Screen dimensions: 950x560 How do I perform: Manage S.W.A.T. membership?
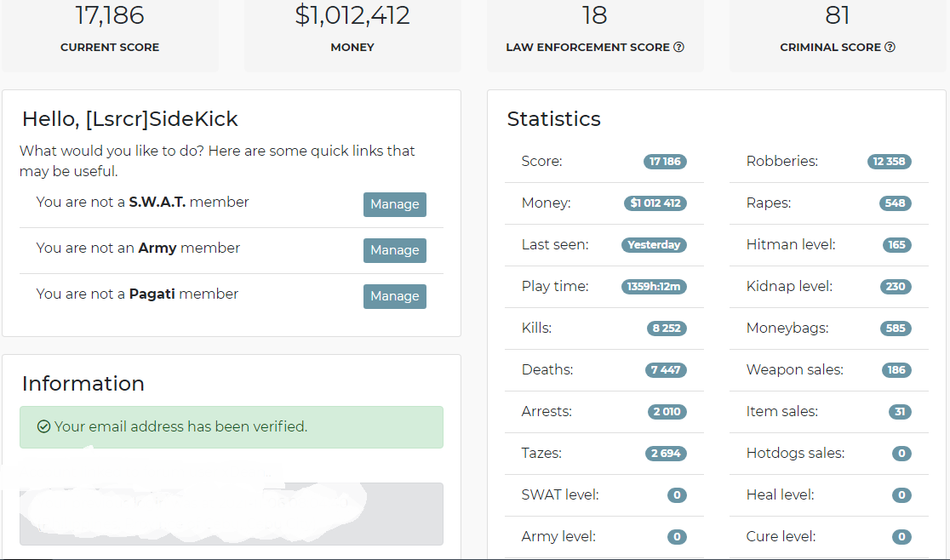pos(394,204)
